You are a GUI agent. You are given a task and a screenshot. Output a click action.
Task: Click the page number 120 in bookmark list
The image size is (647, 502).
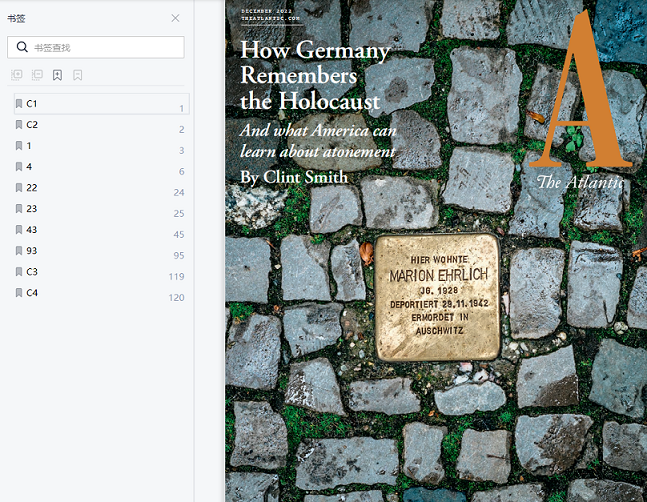click(x=176, y=298)
